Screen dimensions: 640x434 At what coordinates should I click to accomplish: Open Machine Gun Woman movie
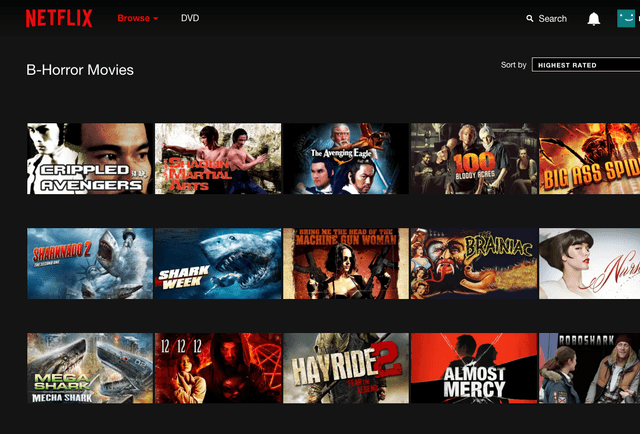[346, 264]
